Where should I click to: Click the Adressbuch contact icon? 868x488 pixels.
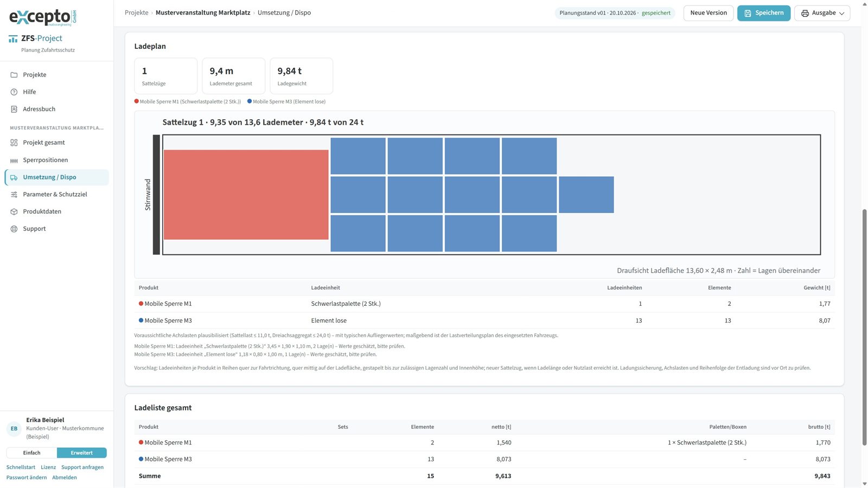(x=14, y=109)
